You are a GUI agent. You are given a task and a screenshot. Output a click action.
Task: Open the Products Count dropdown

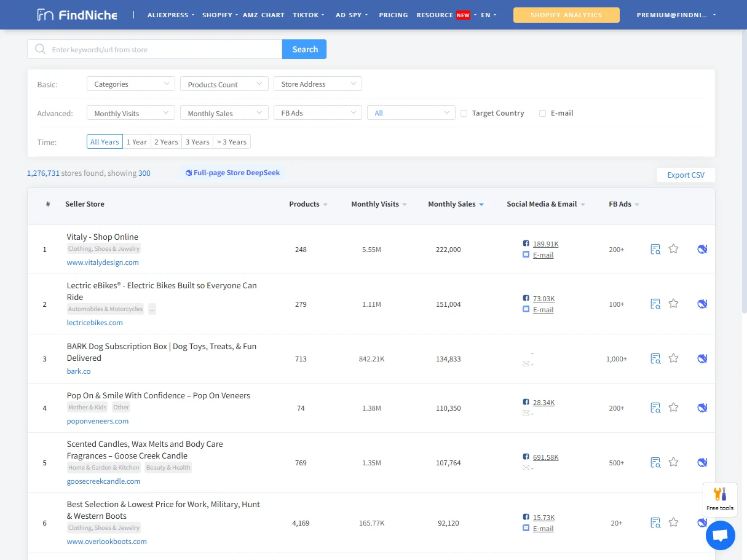click(224, 84)
